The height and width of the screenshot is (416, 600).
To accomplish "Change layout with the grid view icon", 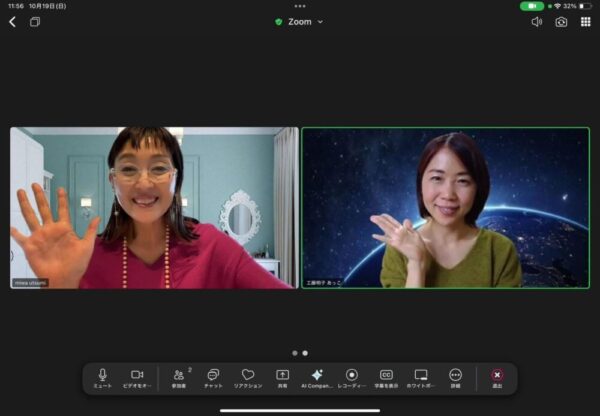I will click(x=585, y=21).
